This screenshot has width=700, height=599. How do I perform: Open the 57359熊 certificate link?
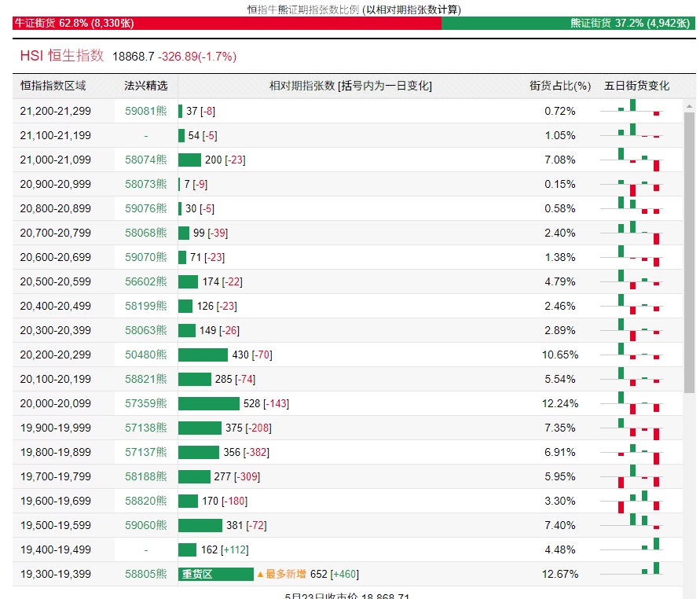[x=145, y=403]
